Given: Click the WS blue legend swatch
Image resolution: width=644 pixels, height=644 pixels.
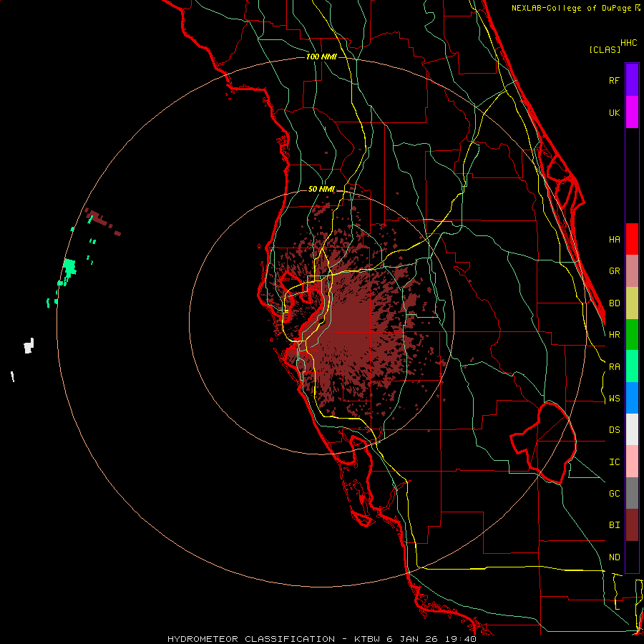Looking at the screenshot, I should pos(632,398).
